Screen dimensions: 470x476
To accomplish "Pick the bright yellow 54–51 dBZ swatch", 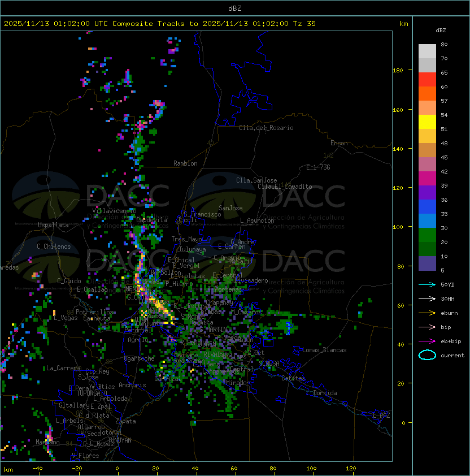I will [427, 122].
